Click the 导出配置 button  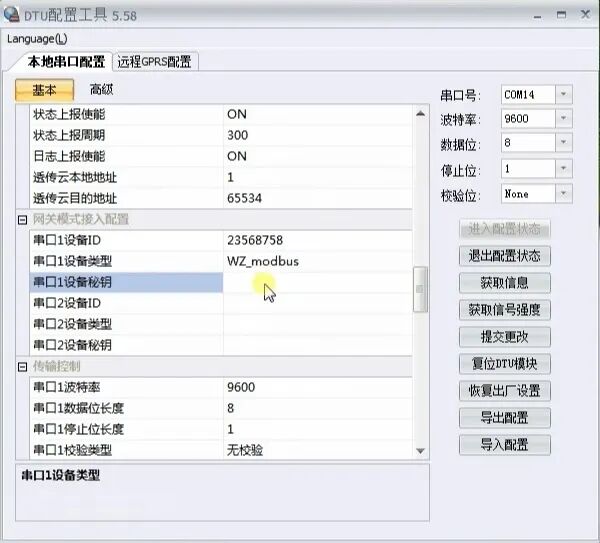pyautogui.click(x=505, y=418)
